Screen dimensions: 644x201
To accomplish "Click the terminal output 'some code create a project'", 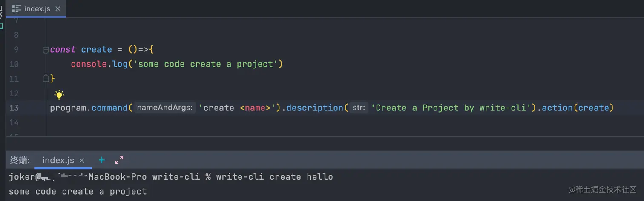I will click(x=78, y=192).
